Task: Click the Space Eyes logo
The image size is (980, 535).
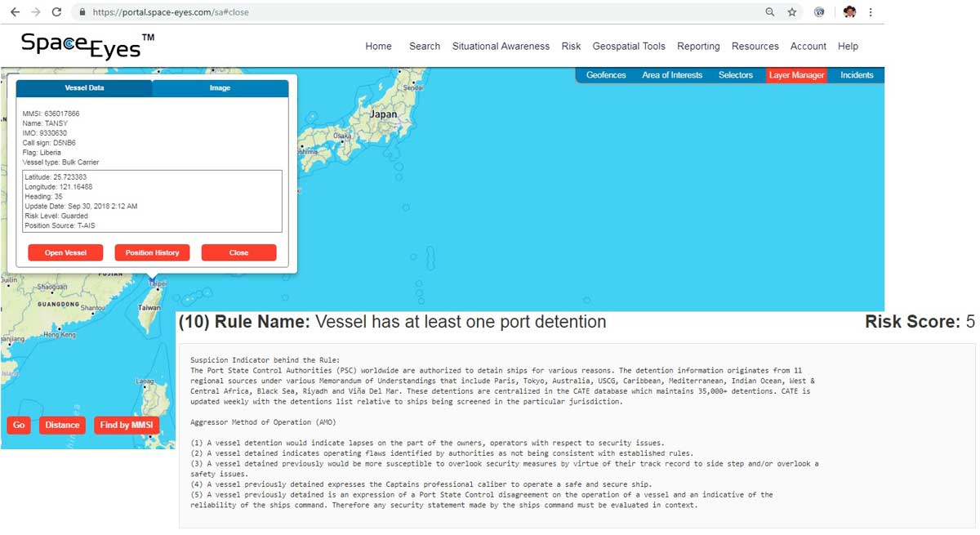Action: click(87, 46)
